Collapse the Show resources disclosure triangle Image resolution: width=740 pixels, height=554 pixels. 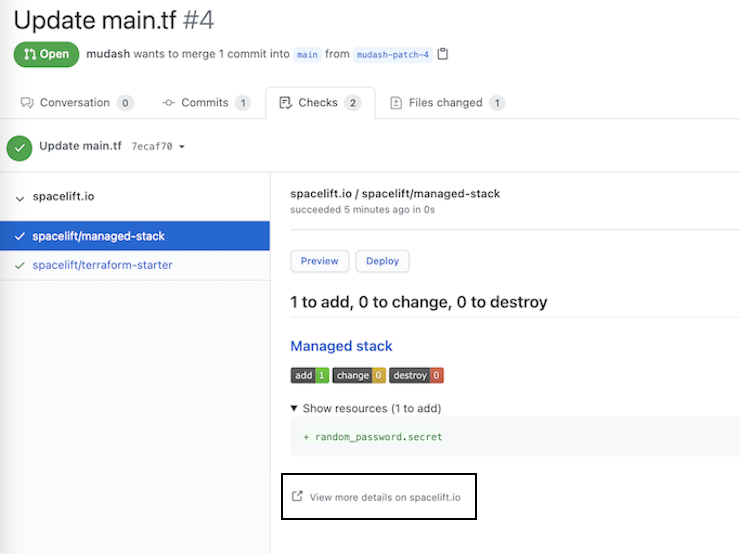pos(294,408)
